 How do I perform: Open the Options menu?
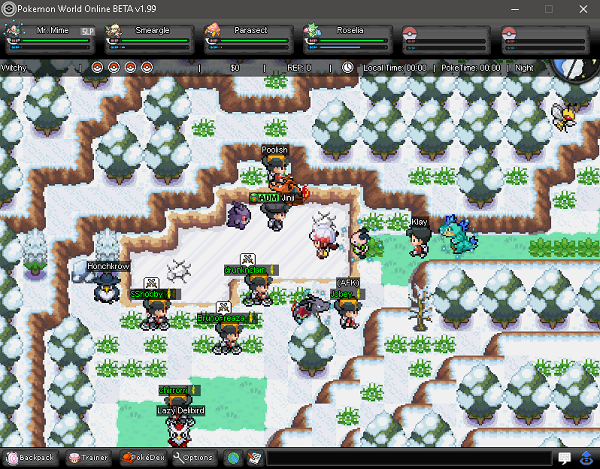coord(194,458)
